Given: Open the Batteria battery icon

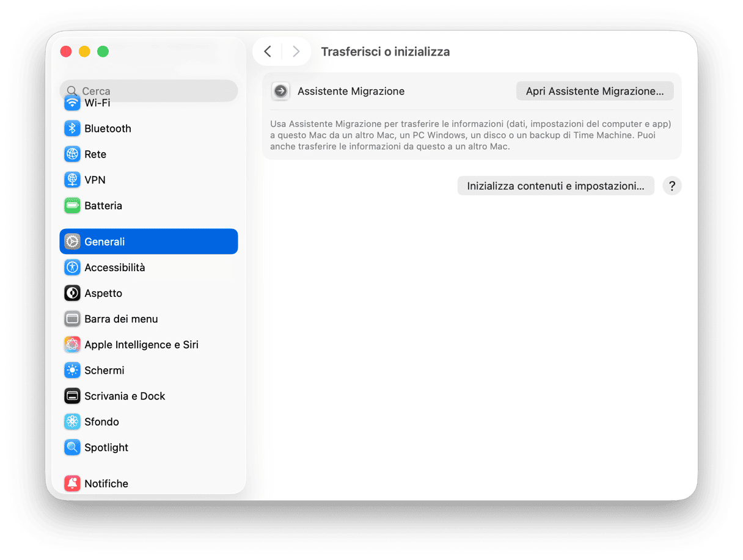Looking at the screenshot, I should [x=72, y=206].
